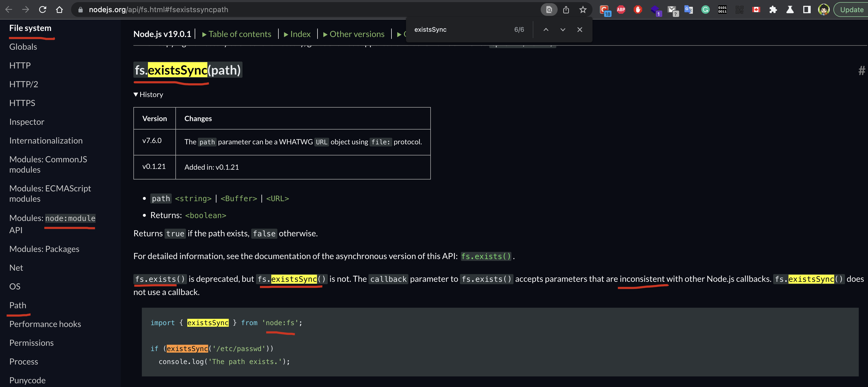Open Internationalization in sidebar
Viewport: 868px width, 387px height.
coord(46,141)
